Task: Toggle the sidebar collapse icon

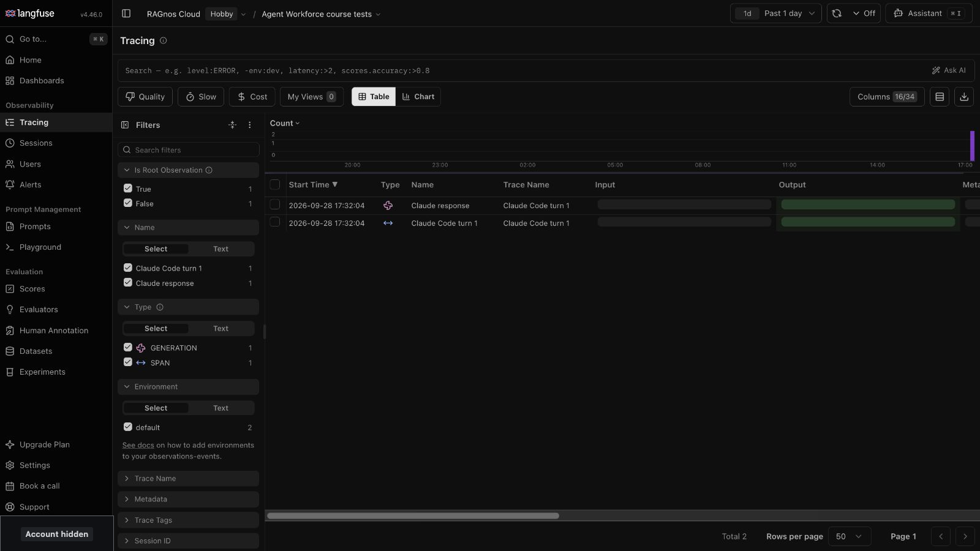Action: [x=126, y=13]
